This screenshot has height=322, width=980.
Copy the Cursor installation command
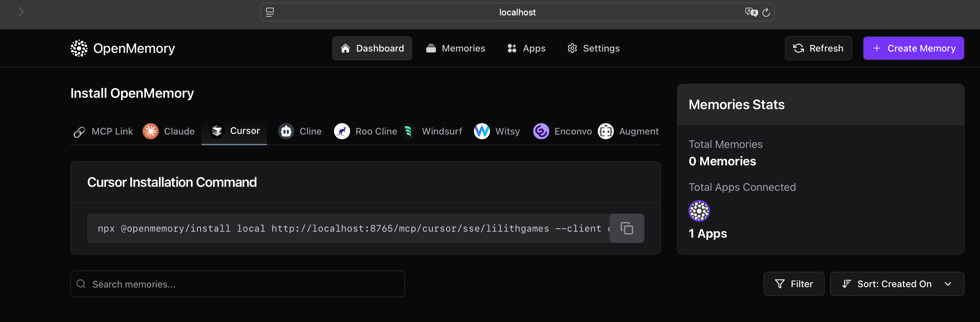click(x=627, y=228)
